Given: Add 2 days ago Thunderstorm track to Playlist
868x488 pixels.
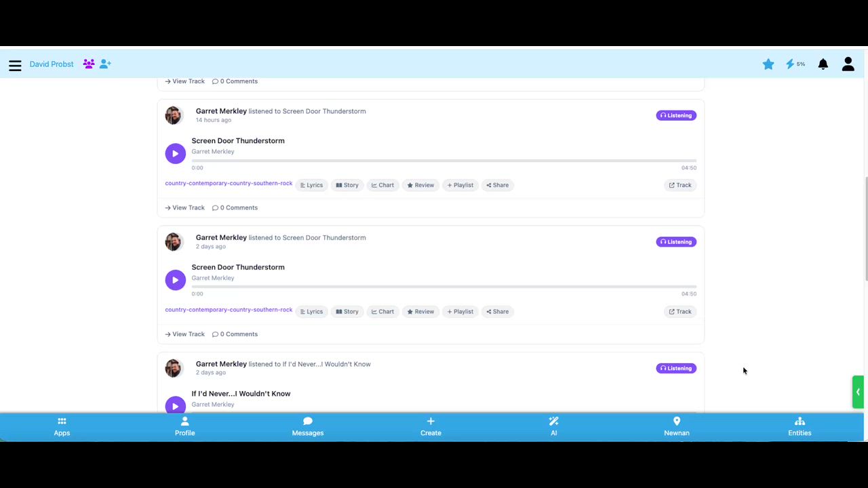Looking at the screenshot, I should pyautogui.click(x=460, y=312).
